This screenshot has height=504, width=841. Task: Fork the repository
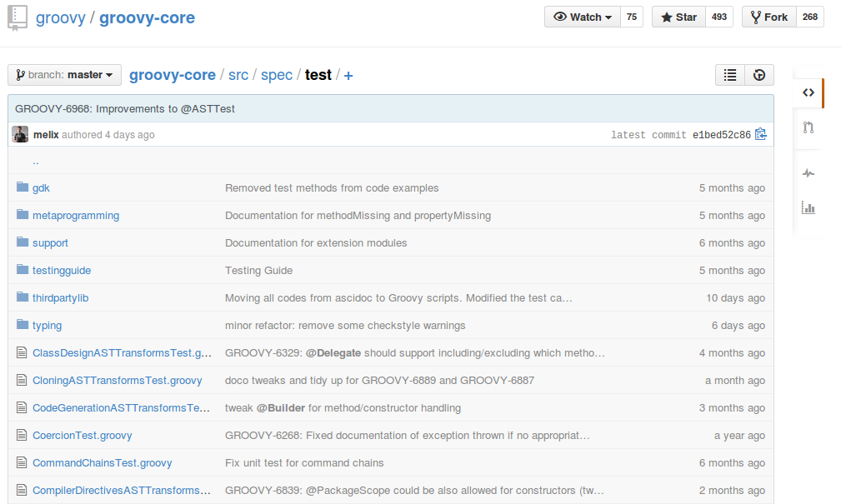(768, 16)
